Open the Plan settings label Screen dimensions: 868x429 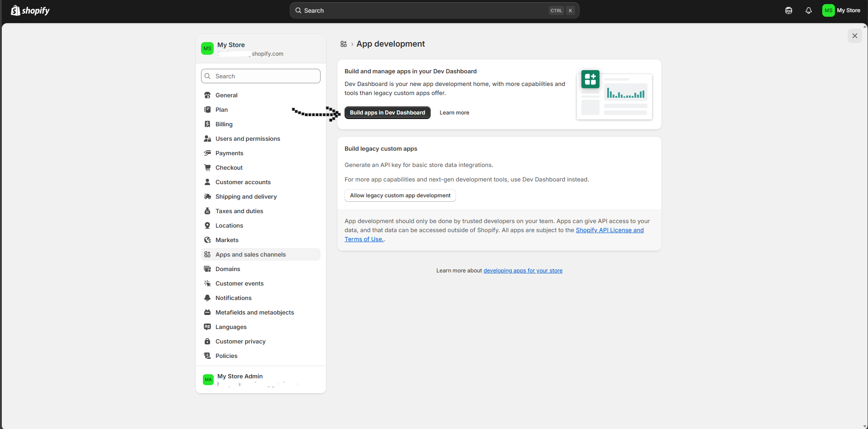click(x=221, y=110)
